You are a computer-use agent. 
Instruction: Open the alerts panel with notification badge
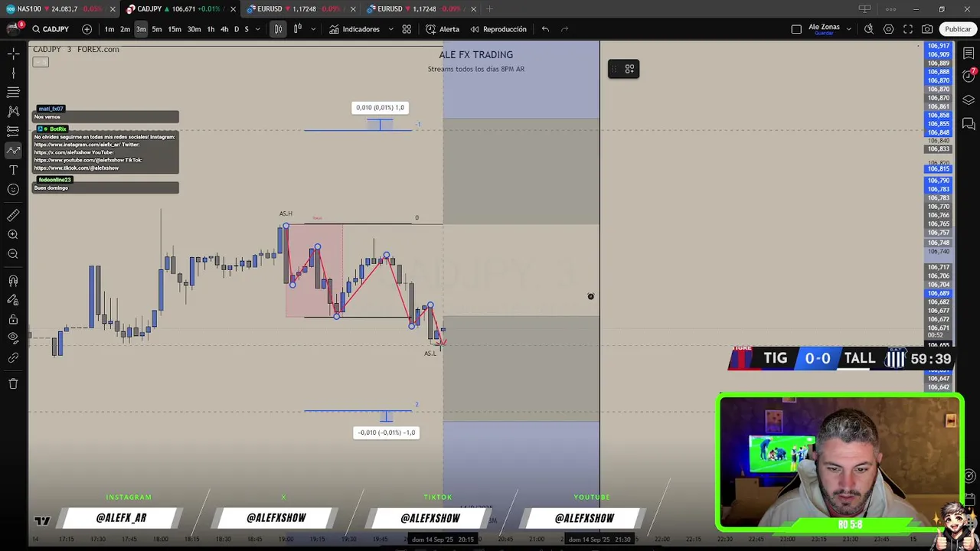pyautogui.click(x=969, y=77)
